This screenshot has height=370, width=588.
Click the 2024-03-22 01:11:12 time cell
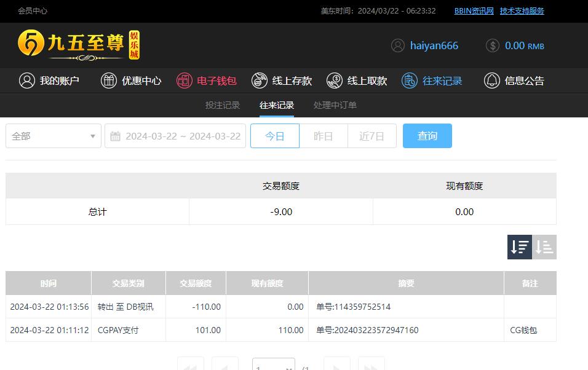click(x=49, y=330)
